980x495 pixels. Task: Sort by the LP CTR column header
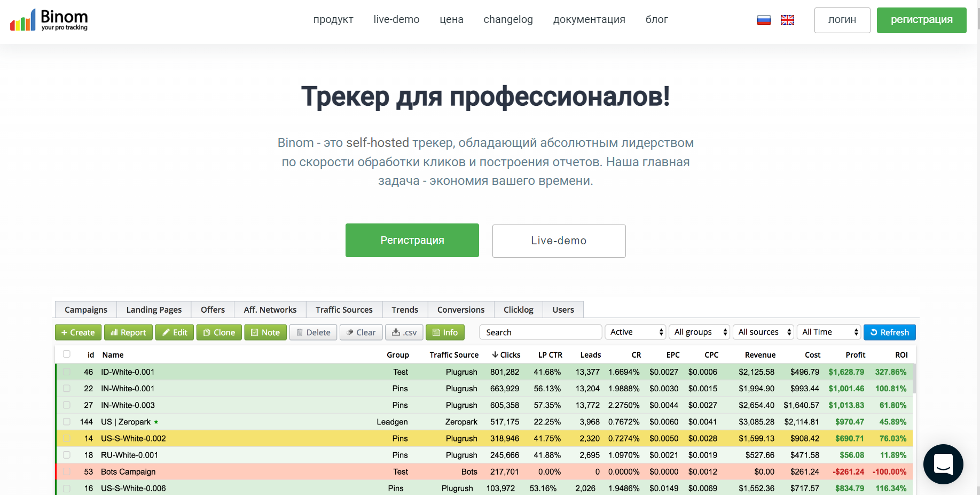click(550, 355)
